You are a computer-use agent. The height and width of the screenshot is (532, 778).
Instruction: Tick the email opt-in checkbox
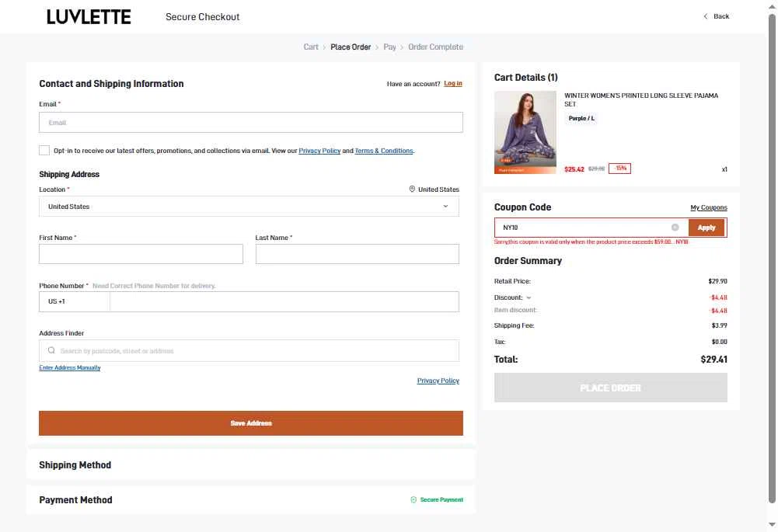tap(44, 150)
